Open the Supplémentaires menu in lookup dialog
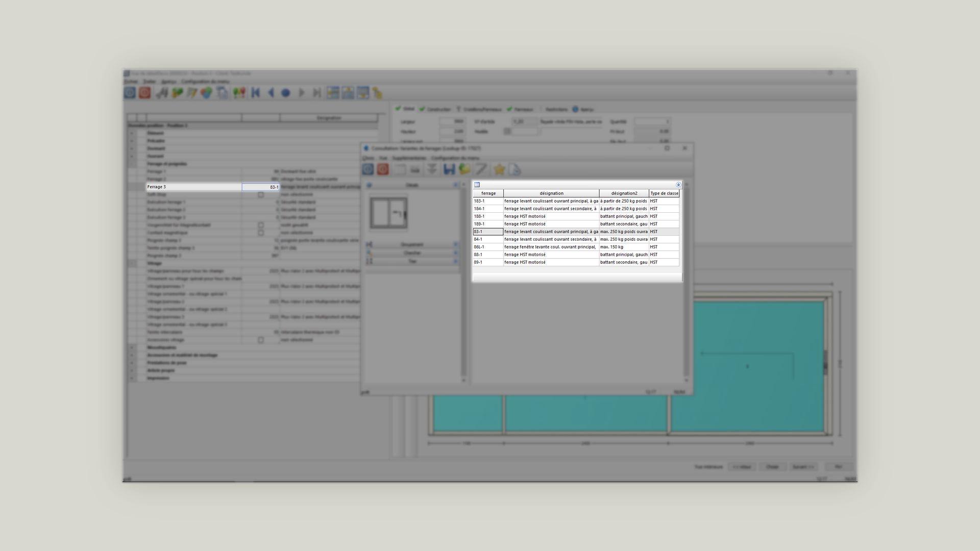 [409, 158]
